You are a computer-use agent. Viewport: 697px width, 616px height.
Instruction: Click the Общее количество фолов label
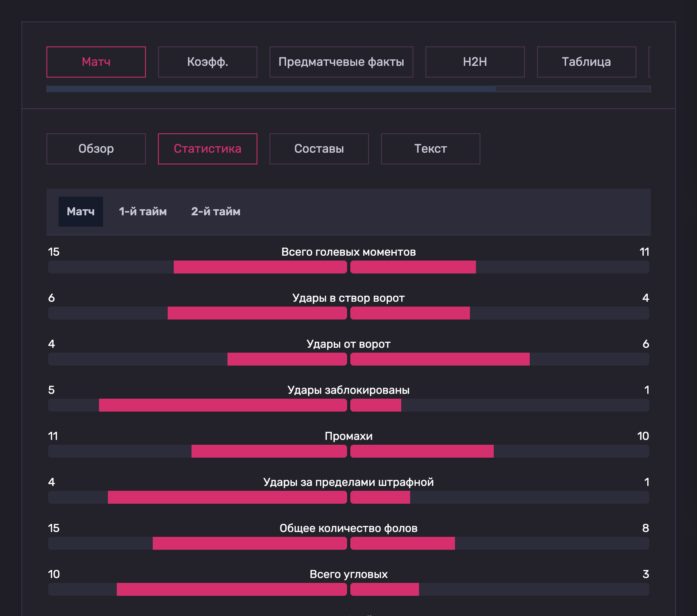click(x=348, y=528)
